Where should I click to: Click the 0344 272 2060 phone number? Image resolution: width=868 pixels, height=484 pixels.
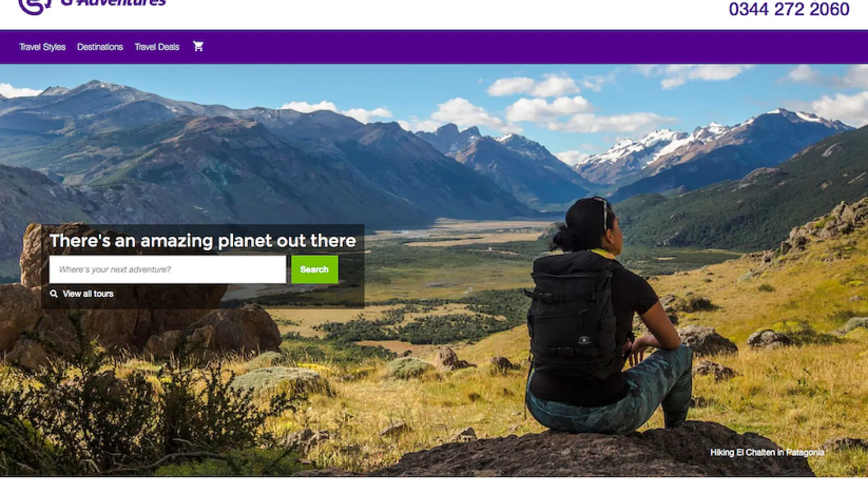coord(789,9)
